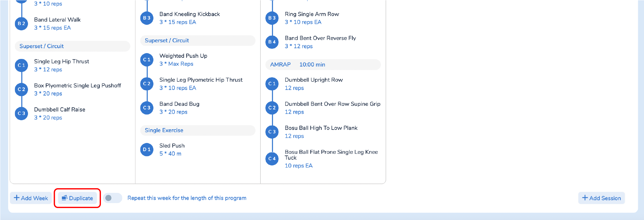Click the C2 Box Plyometric Pushoff badge
Screen dimensions: 644x220
click(x=21, y=89)
